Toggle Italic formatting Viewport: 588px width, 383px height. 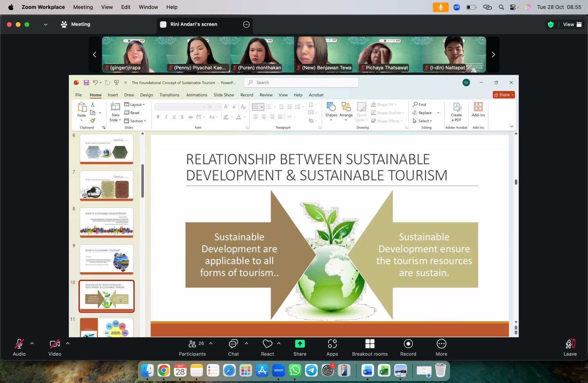(166, 117)
